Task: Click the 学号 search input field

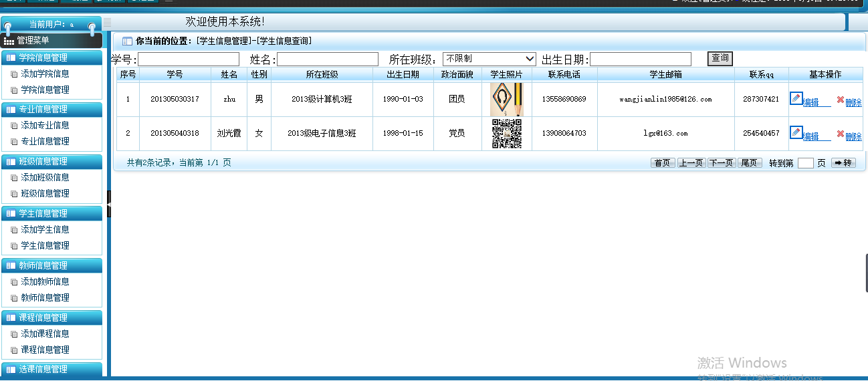Action: click(189, 59)
